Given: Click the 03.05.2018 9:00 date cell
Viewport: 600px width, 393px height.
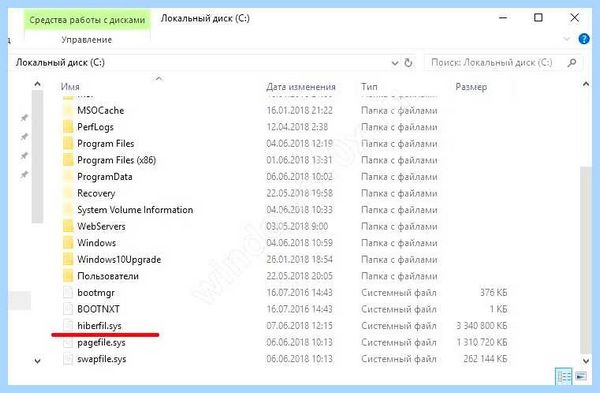Looking at the screenshot, I should (x=297, y=227).
